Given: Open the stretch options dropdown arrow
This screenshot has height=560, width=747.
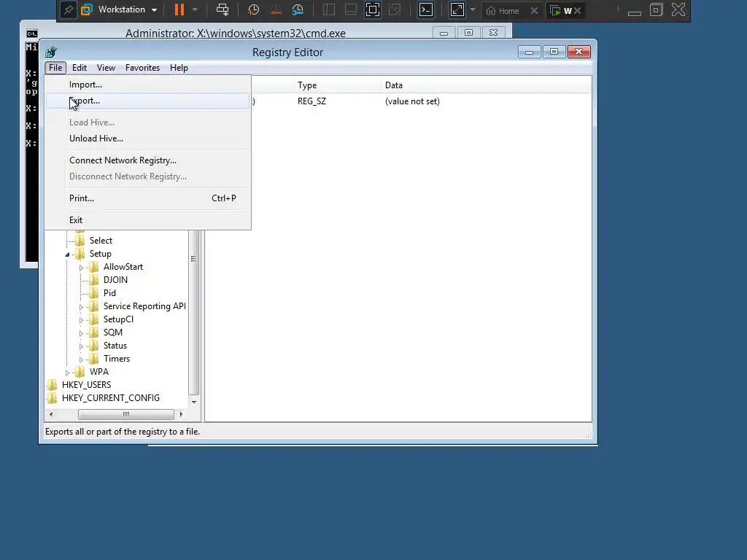Looking at the screenshot, I should point(473,10).
